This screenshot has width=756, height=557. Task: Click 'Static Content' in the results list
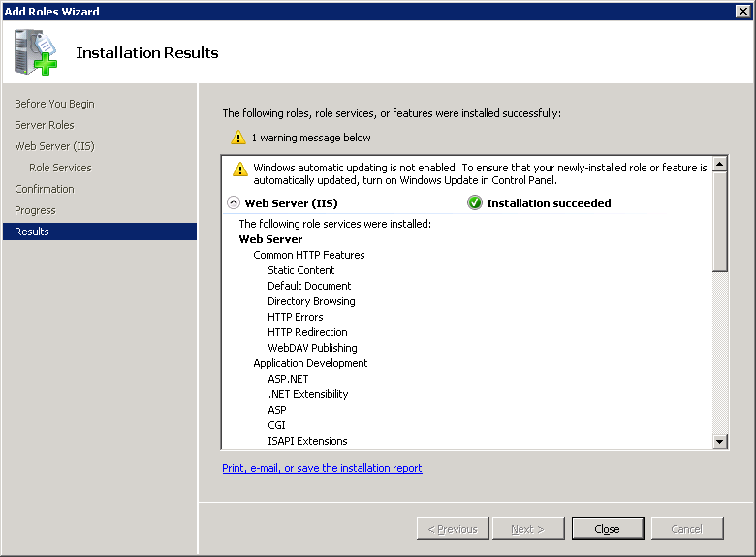[300, 270]
